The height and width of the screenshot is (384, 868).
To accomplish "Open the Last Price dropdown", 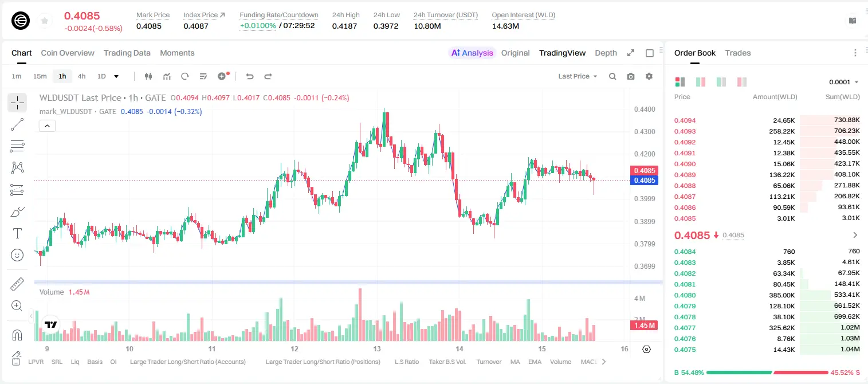I will click(x=578, y=76).
